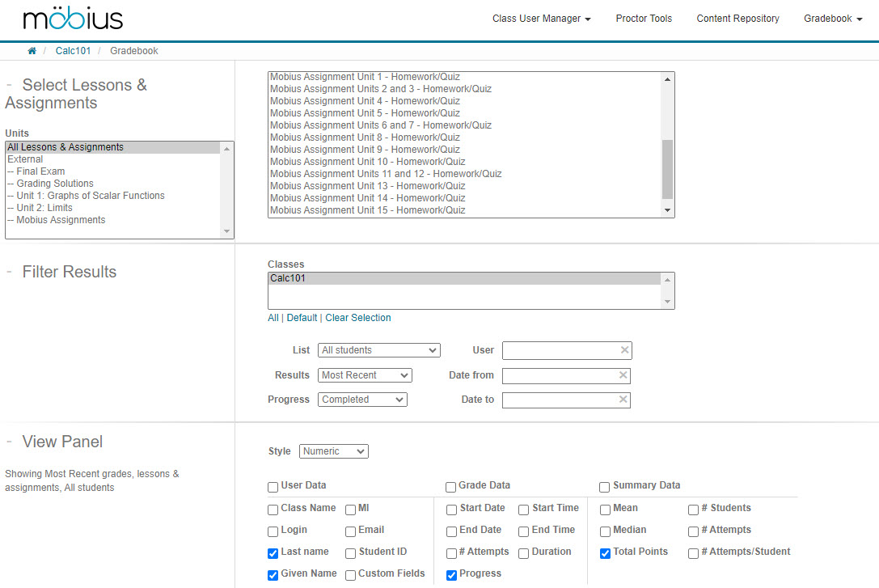Open the Content Repository link

[737, 19]
